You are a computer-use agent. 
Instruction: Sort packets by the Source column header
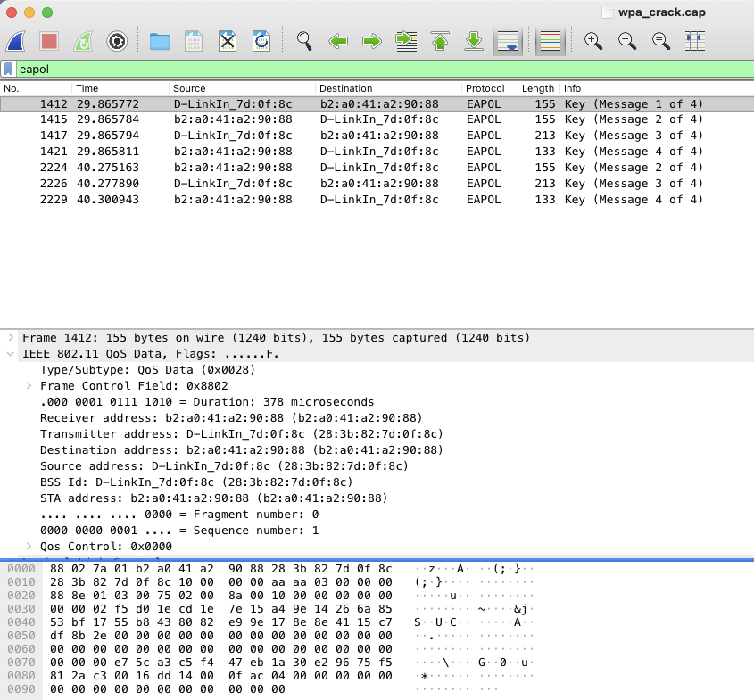click(x=243, y=88)
